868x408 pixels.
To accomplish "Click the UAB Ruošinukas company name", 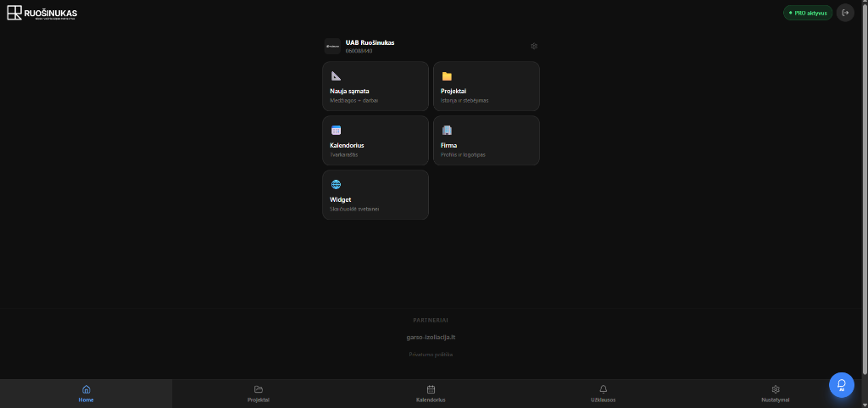I will 370,42.
